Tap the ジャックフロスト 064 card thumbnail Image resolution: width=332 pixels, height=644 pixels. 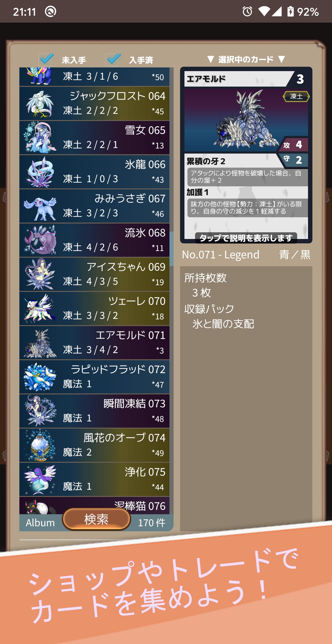(40, 104)
